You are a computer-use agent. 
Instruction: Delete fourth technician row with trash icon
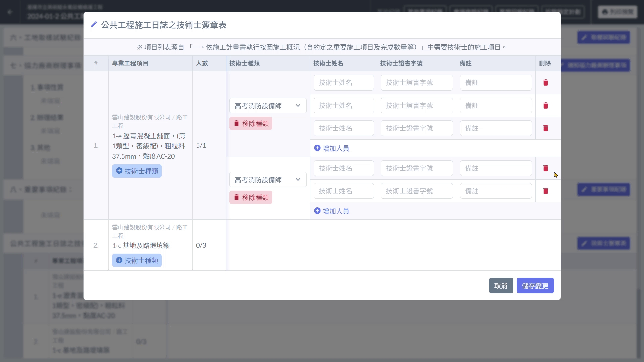(x=545, y=168)
